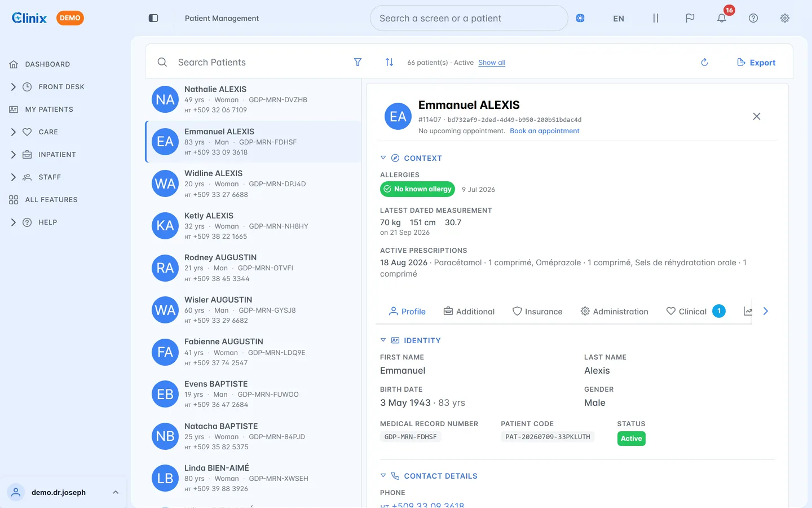
Task: Open All Features in sidebar
Action: click(x=43, y=200)
